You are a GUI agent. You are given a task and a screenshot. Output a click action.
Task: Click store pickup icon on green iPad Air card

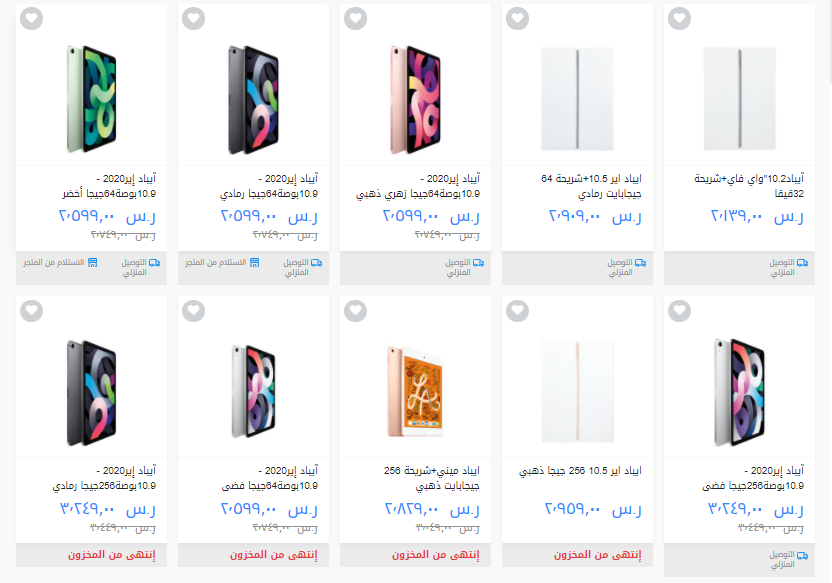coord(92,263)
